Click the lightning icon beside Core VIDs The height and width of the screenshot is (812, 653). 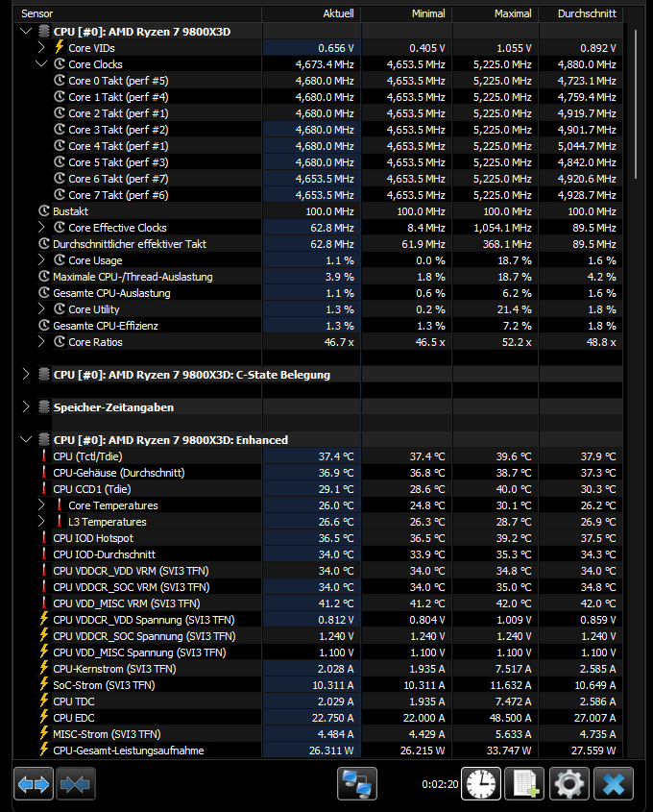[60, 47]
